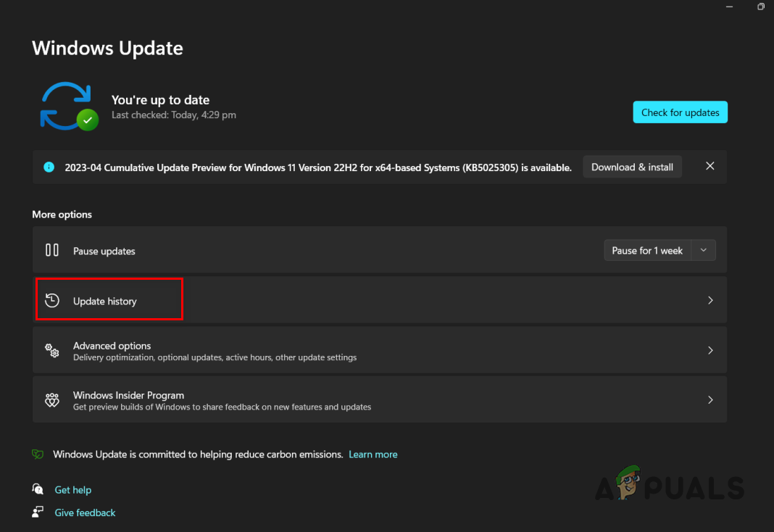Screen dimensions: 774x532
Task: Click the blue info icon beside update notice
Action: [x=49, y=167]
